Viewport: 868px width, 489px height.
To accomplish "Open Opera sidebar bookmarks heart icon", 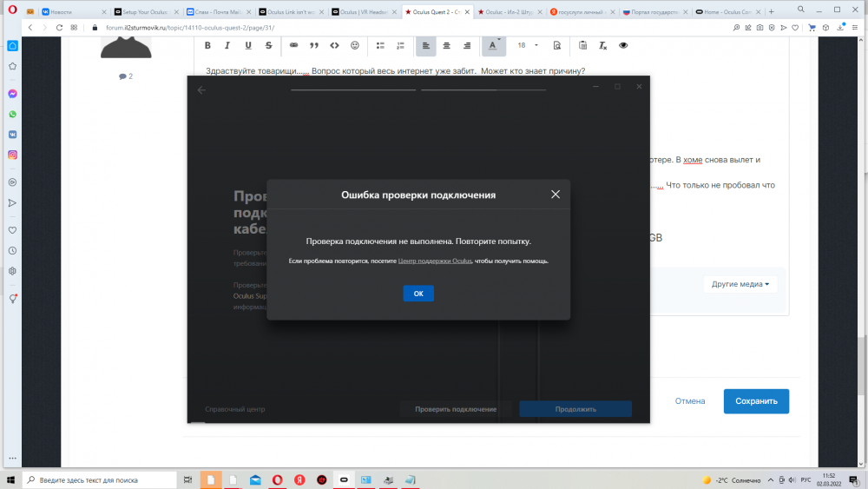I will tap(13, 230).
